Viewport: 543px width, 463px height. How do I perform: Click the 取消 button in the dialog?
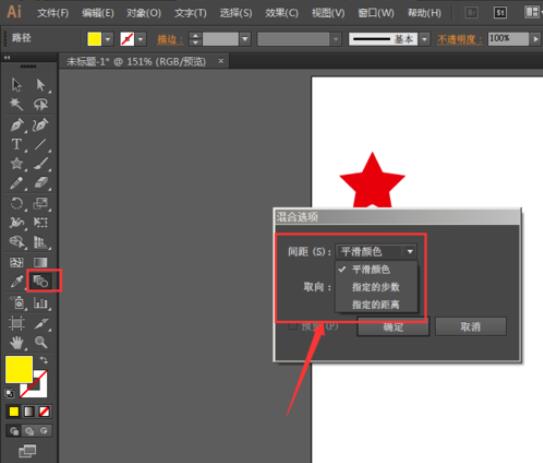coord(471,327)
